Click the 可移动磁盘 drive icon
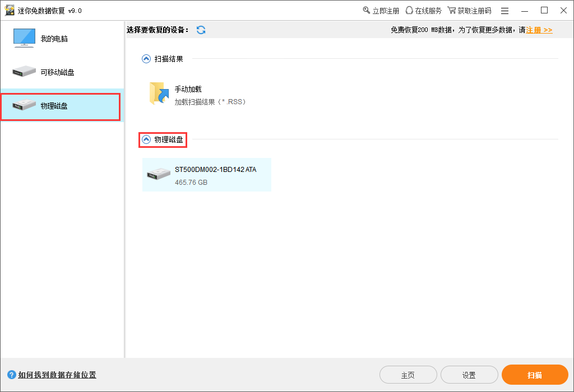Viewport: 574px width, 392px height. click(24, 71)
